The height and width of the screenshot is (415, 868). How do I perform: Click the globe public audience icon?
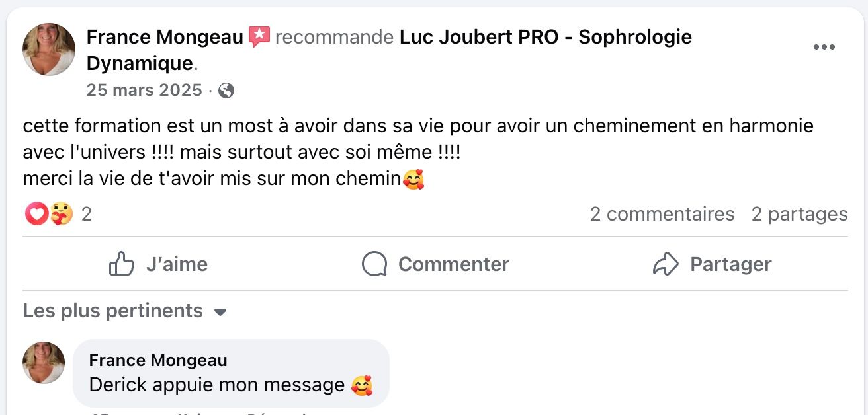[226, 91]
